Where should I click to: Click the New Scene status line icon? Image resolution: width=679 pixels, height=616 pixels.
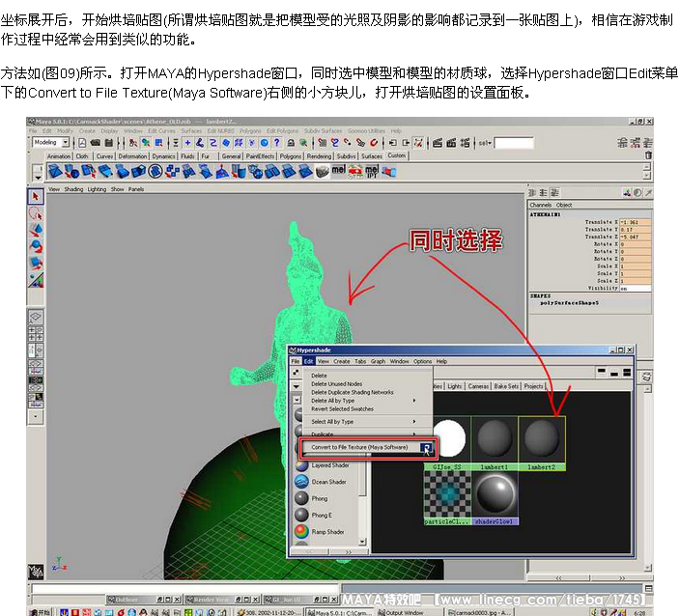tap(82, 143)
